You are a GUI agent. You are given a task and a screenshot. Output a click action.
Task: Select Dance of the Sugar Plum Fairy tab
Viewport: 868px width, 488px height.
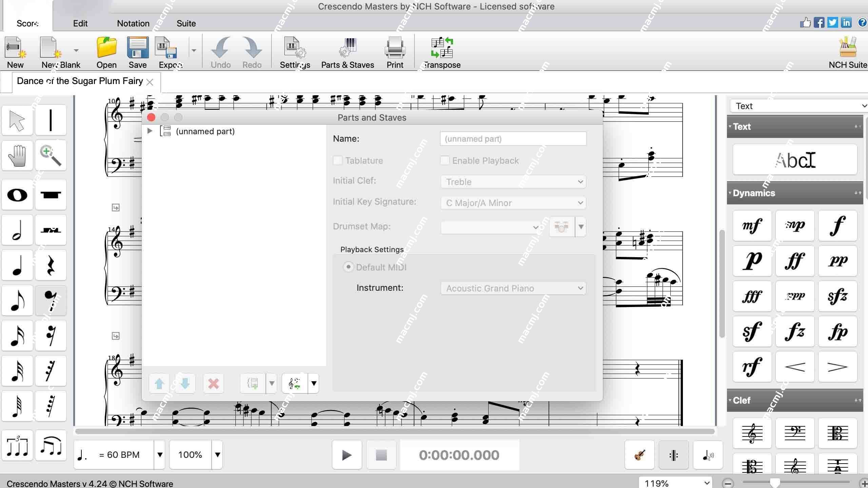click(x=80, y=81)
